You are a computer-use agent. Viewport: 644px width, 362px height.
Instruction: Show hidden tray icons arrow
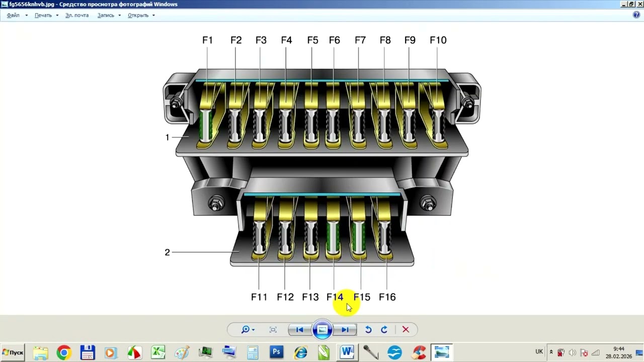[x=551, y=352]
